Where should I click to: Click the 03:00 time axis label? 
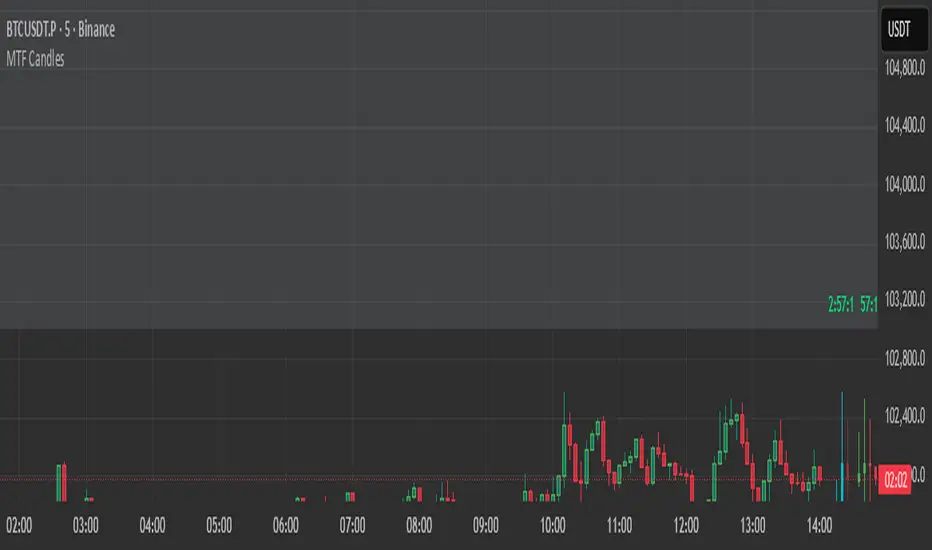(86, 526)
